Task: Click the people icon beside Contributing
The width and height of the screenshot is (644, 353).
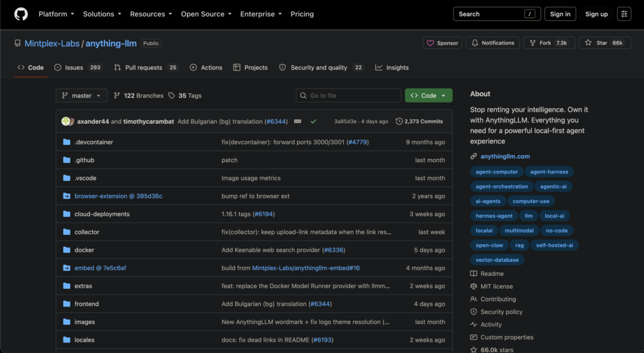Action: click(474, 299)
